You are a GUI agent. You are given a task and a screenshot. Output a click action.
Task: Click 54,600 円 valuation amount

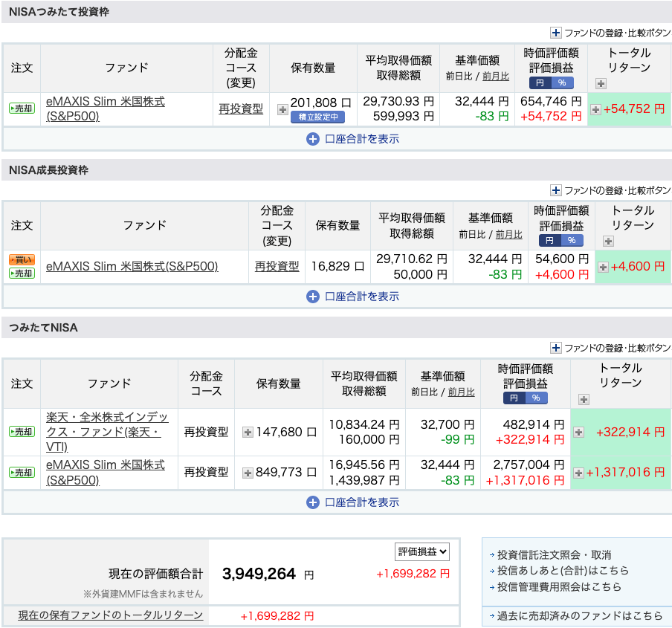[562, 259]
